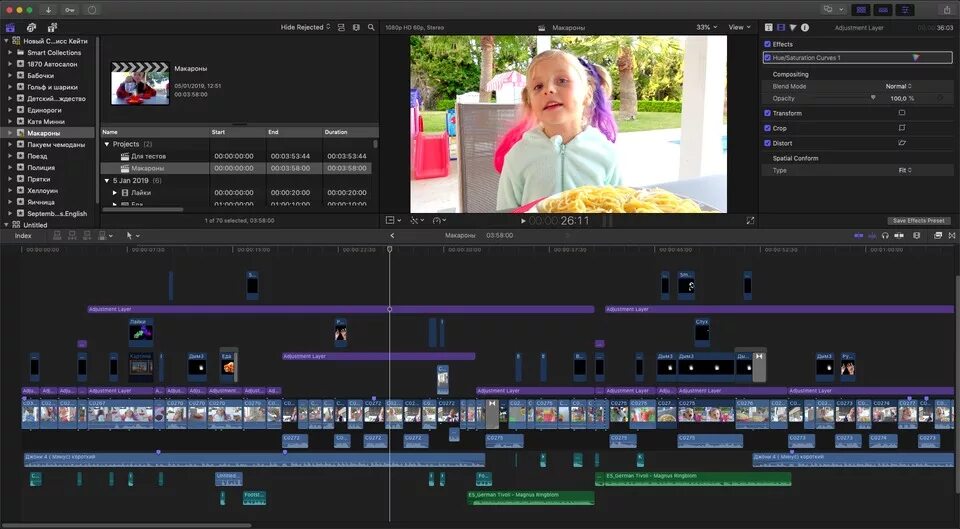Toggle browser filmstrip/list view icon
Image resolution: width=960 pixels, height=529 pixels.
pyautogui.click(x=342, y=28)
